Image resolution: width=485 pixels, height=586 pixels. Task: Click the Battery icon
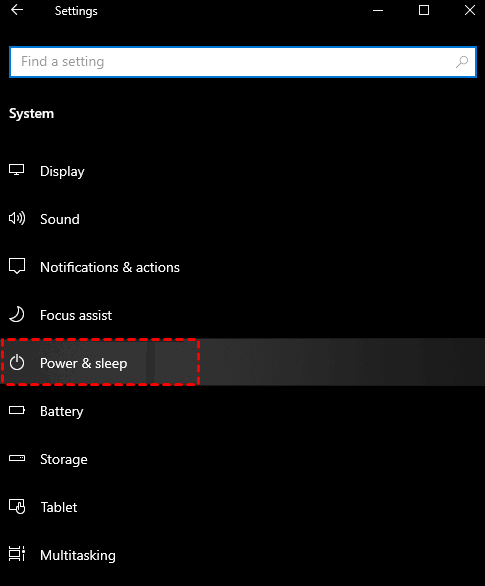coord(17,410)
